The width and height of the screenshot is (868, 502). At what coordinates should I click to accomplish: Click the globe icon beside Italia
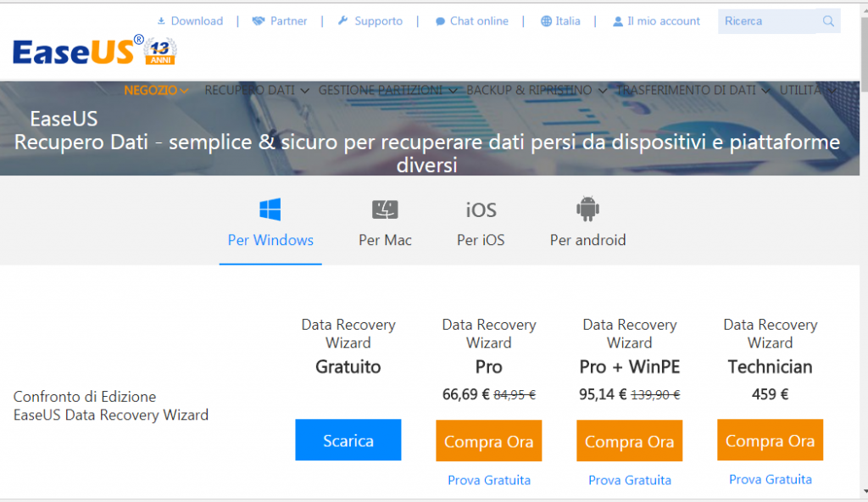point(547,21)
